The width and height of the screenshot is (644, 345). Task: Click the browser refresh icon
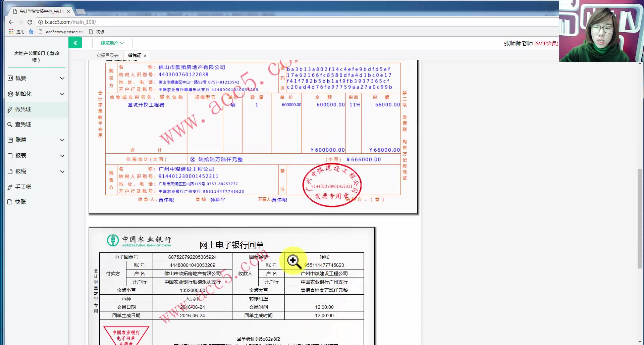pos(30,22)
